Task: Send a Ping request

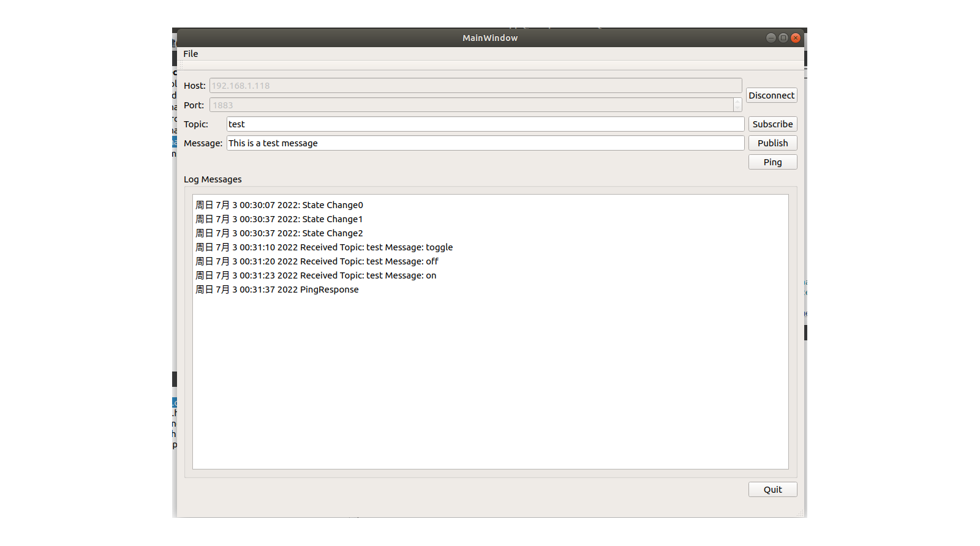Action: pyautogui.click(x=772, y=162)
